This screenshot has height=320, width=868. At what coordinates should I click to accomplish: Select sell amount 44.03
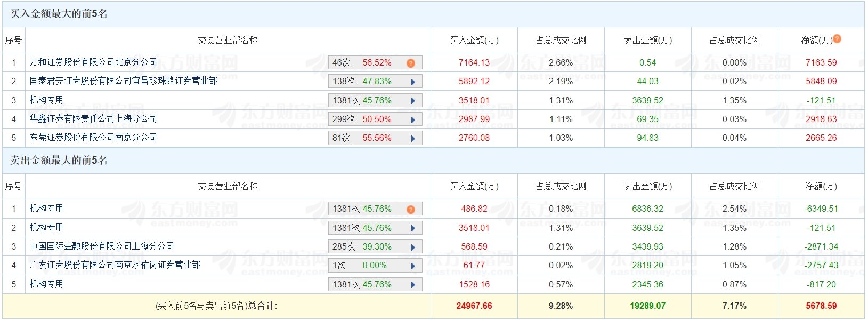click(647, 82)
